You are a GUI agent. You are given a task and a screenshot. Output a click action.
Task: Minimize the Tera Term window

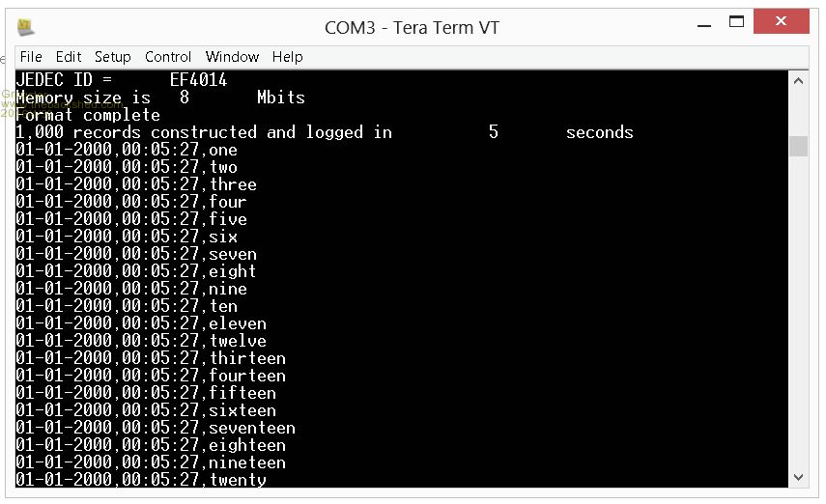click(x=704, y=22)
